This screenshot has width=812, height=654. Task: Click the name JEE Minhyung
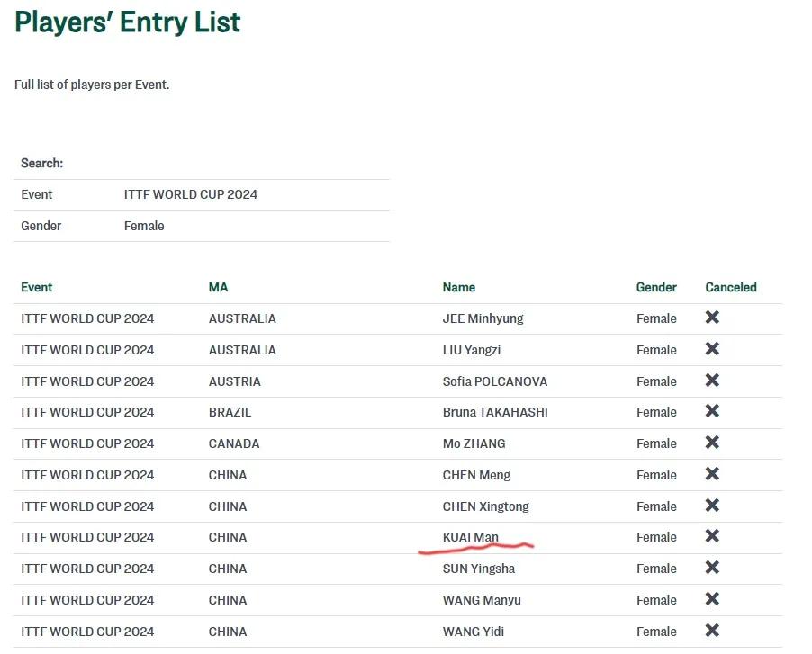[483, 318]
